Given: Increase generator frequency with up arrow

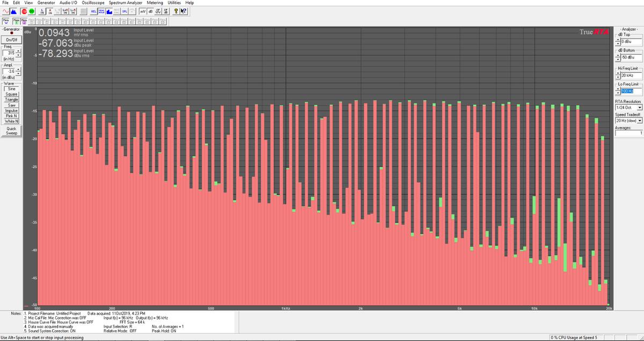Looking at the screenshot, I should pyautogui.click(x=18, y=51).
